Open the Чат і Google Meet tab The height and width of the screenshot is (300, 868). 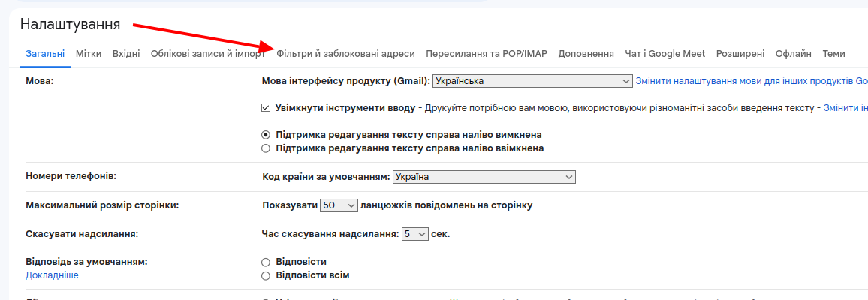click(x=665, y=54)
